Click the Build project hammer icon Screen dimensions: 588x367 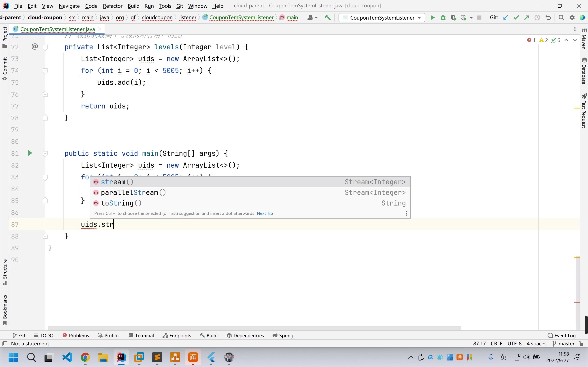[327, 18]
